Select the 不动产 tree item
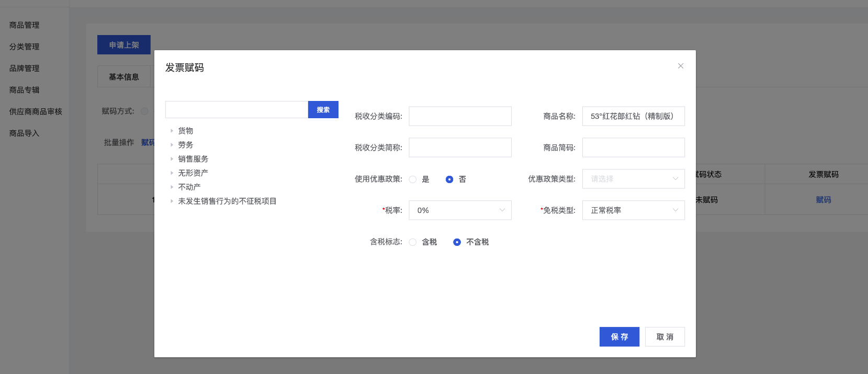Image resolution: width=868 pixels, height=374 pixels. pyautogui.click(x=189, y=187)
